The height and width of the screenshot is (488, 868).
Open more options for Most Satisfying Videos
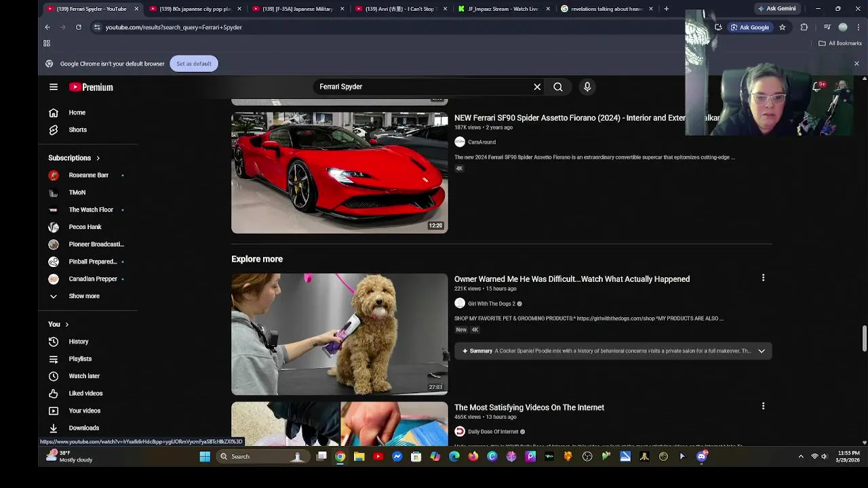763,406
